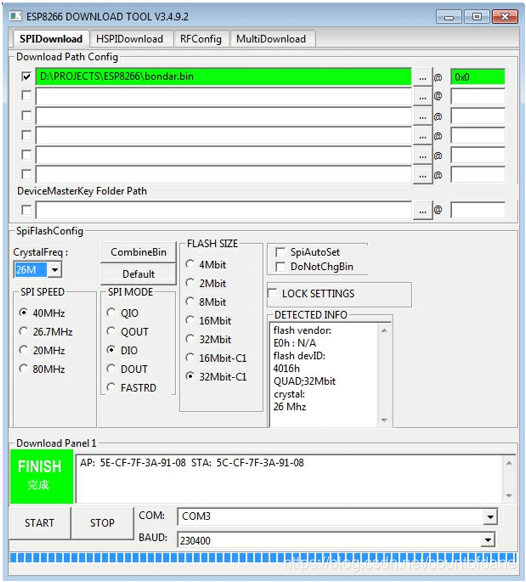Click the START button
Screen dimensions: 526x582
39,523
